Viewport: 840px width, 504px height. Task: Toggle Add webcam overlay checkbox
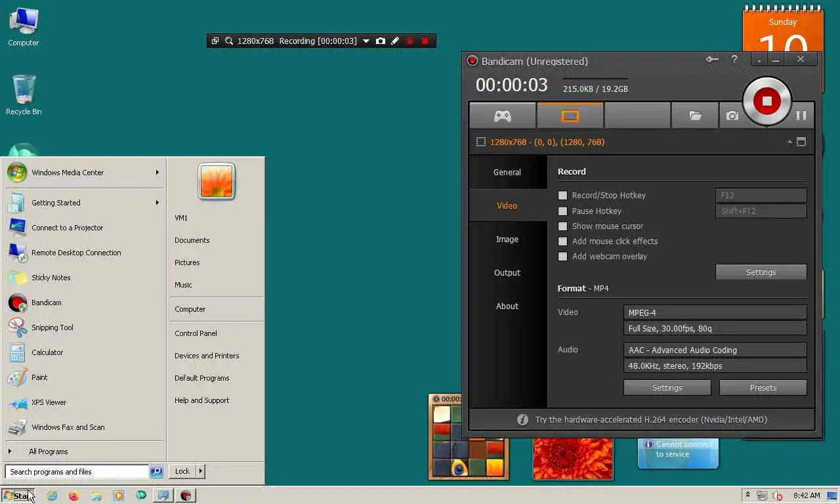(562, 257)
